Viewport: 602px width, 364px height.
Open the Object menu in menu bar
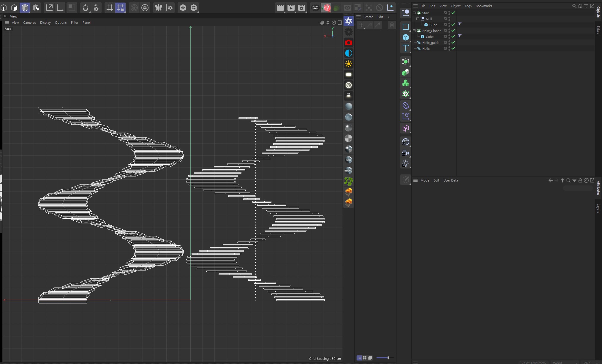tap(455, 6)
